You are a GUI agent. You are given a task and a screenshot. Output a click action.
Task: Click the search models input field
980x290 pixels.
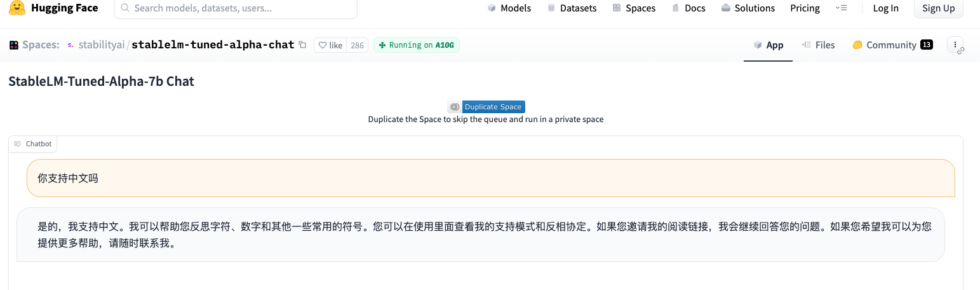pos(241,8)
